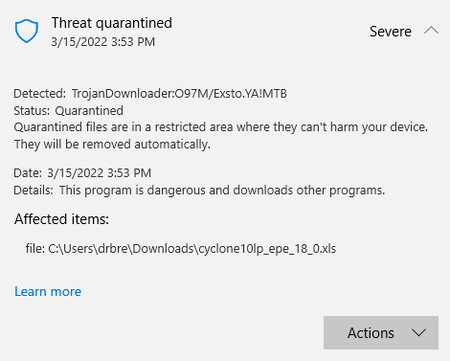Click the They will be removed automatically text

tap(112, 144)
